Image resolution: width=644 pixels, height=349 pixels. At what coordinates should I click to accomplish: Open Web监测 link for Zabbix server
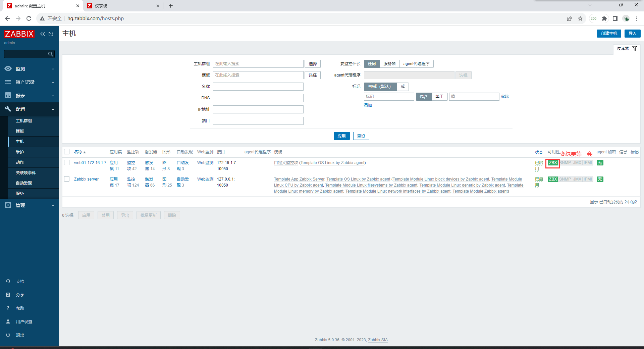(205, 179)
